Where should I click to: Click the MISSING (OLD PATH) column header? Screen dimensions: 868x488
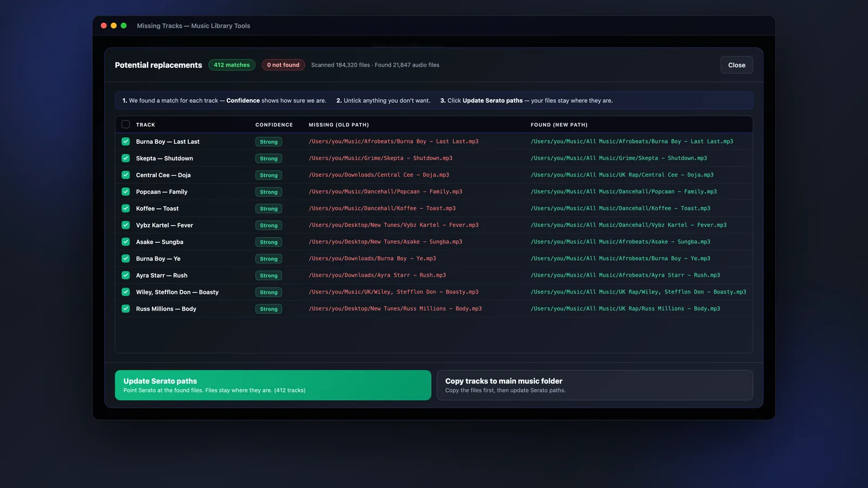coord(339,125)
